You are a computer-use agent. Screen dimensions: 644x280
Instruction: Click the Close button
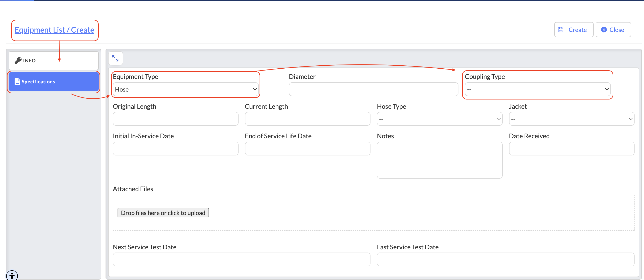[x=613, y=30]
